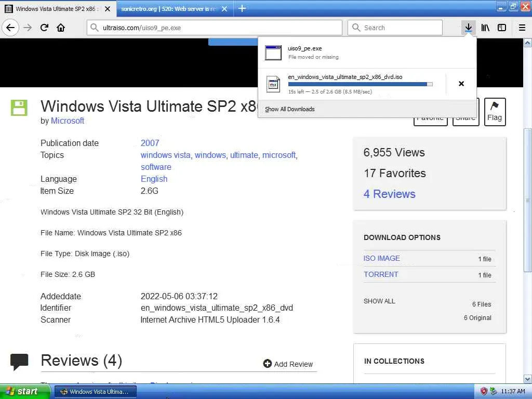Click the red security shield tray icon
The width and height of the screenshot is (532, 399).
pyautogui.click(x=484, y=391)
